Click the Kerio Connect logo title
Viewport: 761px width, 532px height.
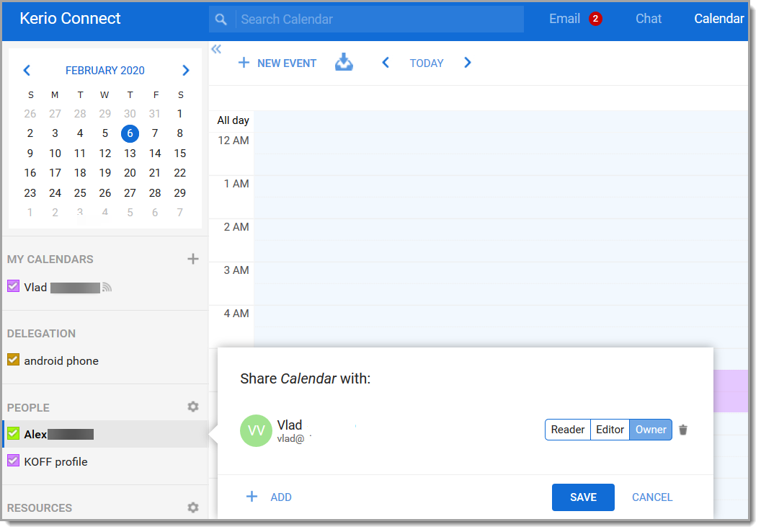[x=70, y=19]
